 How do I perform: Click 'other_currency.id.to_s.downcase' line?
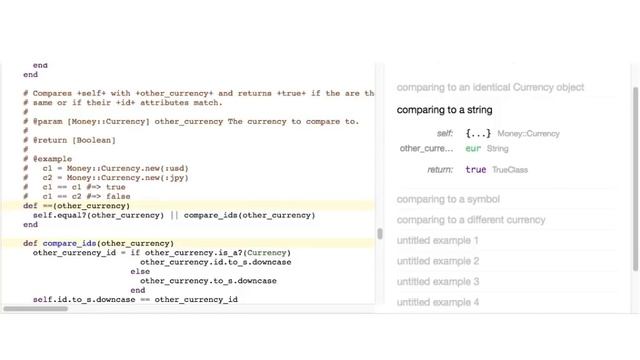point(216,262)
